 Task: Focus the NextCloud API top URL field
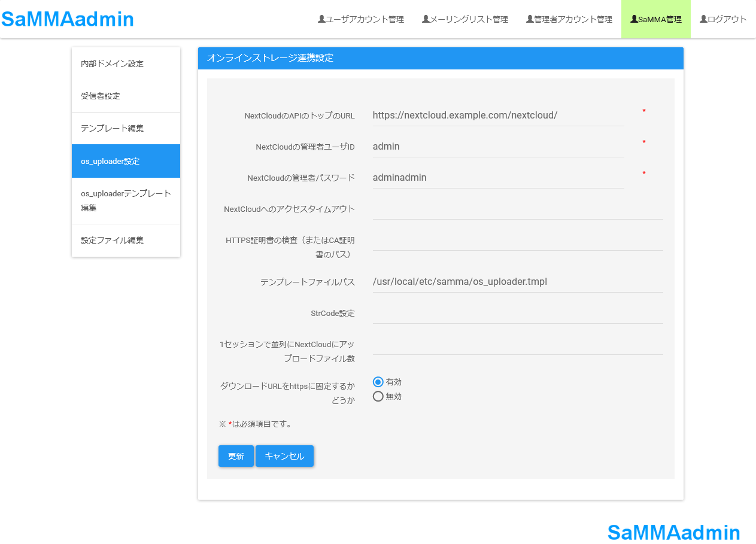point(498,115)
